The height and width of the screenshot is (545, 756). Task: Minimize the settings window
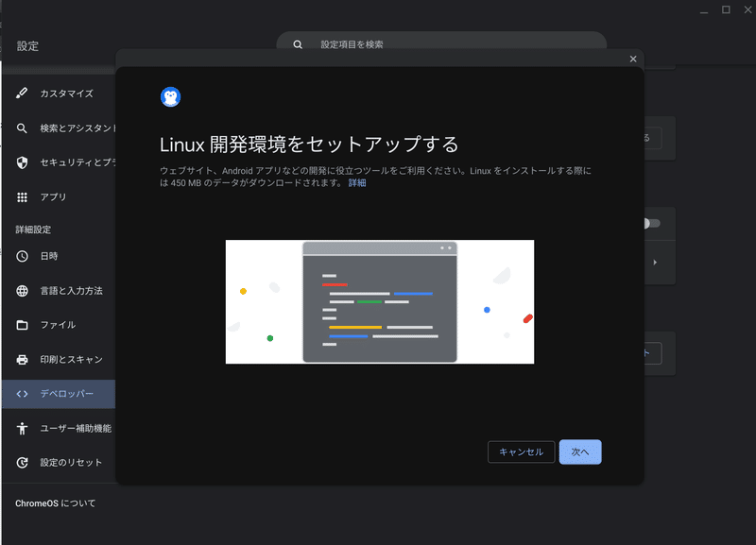click(704, 10)
